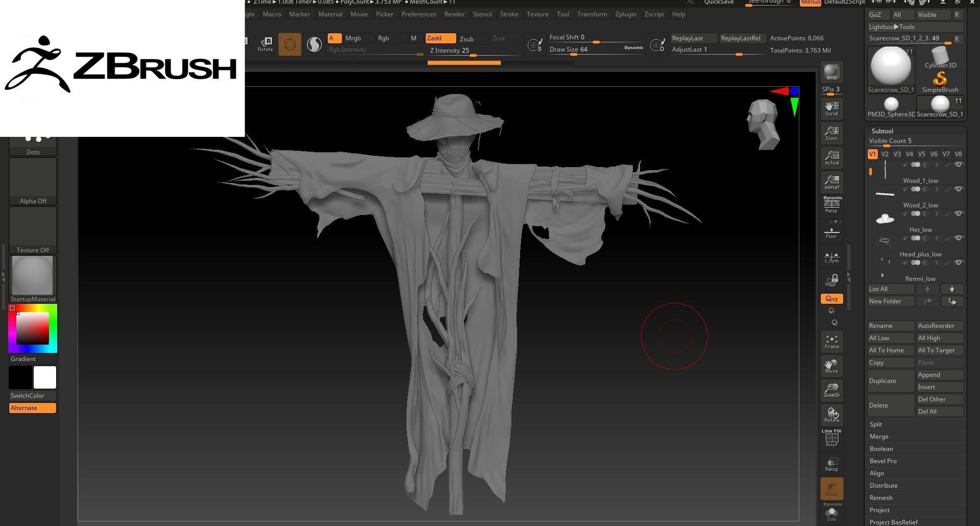This screenshot has width=980, height=526.
Task: Click the Del Other button
Action: click(x=940, y=399)
